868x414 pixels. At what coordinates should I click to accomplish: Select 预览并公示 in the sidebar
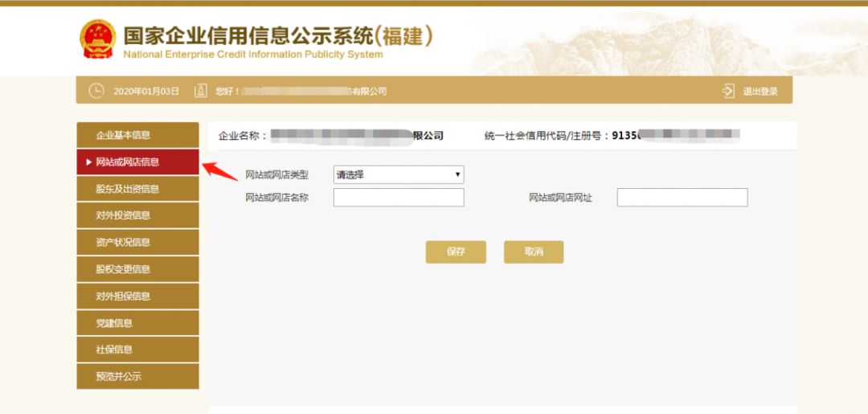(x=137, y=376)
